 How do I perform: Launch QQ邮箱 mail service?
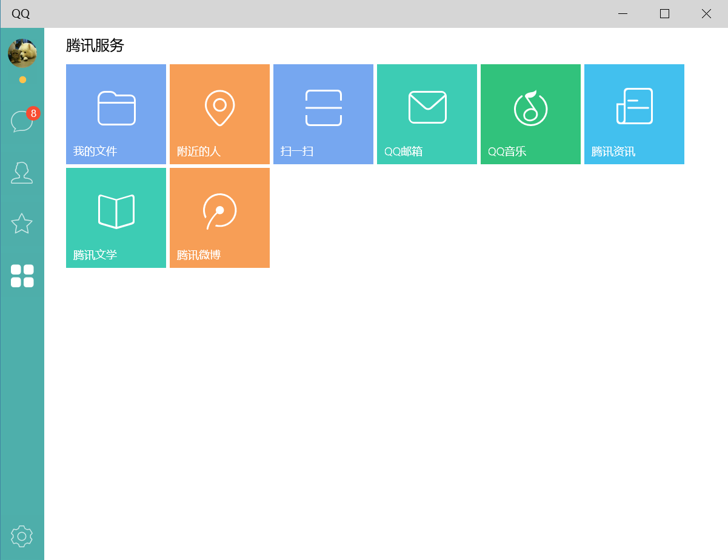427,114
